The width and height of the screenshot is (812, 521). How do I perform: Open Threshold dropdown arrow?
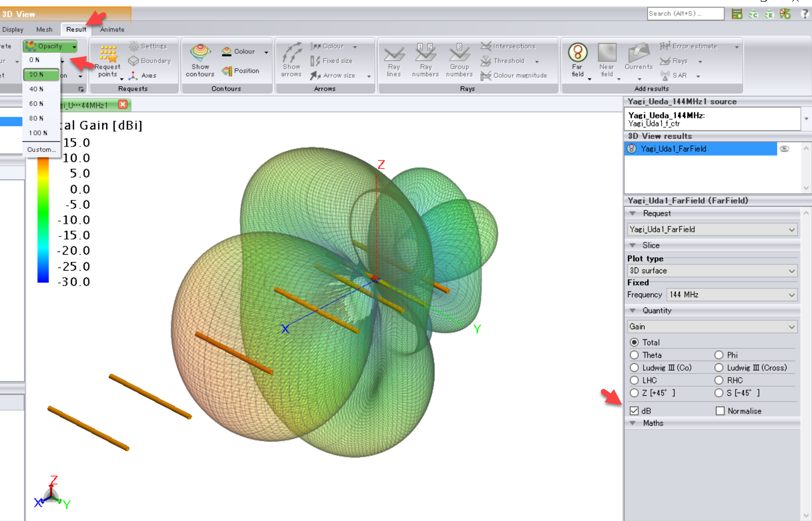click(537, 61)
